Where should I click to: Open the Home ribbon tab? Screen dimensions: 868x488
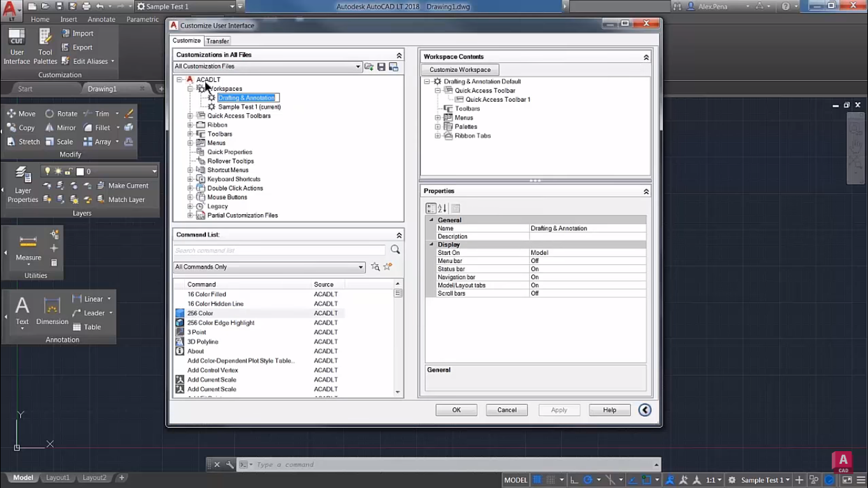tap(40, 19)
